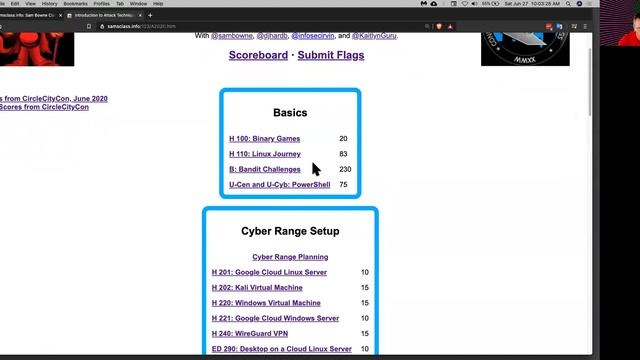This screenshot has height=360, width=640.
Task: Click the 230 points value for Bandit Challenges
Action: point(345,169)
